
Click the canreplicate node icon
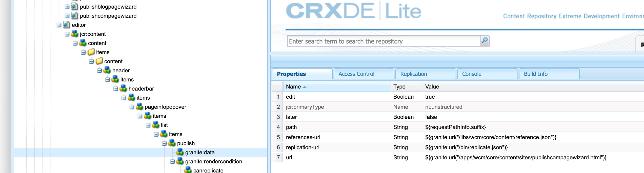(x=188, y=170)
